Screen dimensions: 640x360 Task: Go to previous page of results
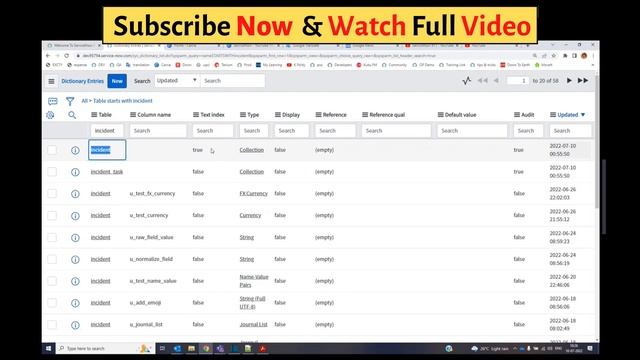(496, 81)
